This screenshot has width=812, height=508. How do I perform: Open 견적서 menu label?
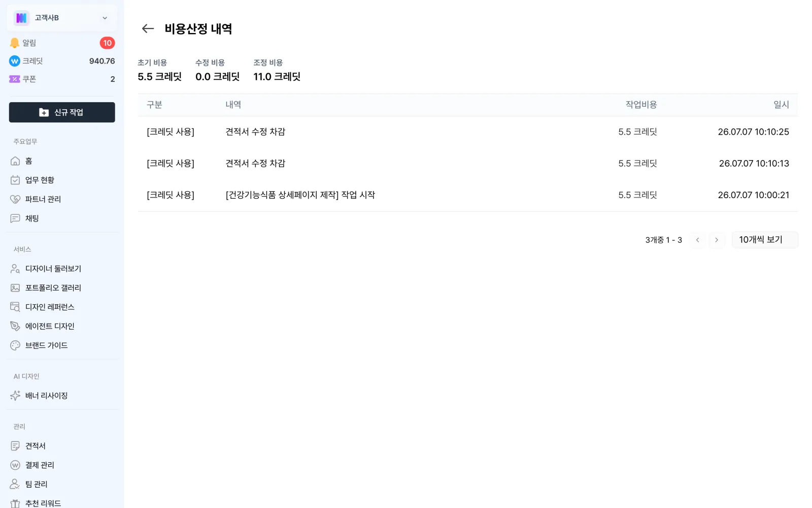tap(36, 446)
